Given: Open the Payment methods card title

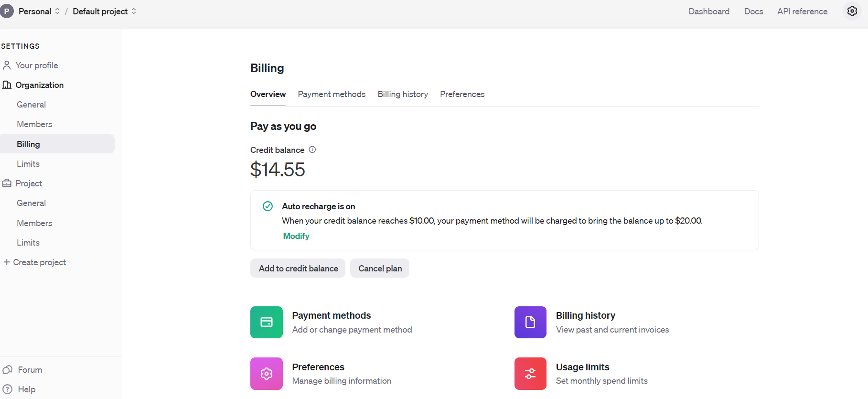Looking at the screenshot, I should [x=332, y=315].
